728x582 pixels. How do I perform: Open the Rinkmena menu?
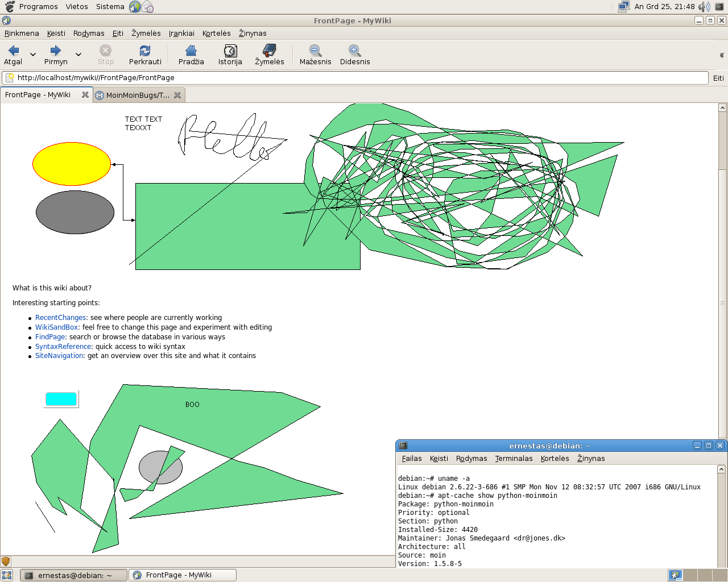(22, 34)
